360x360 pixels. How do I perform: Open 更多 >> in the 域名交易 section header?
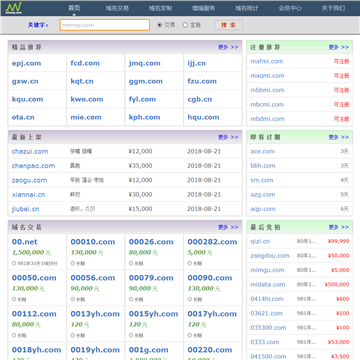click(228, 227)
